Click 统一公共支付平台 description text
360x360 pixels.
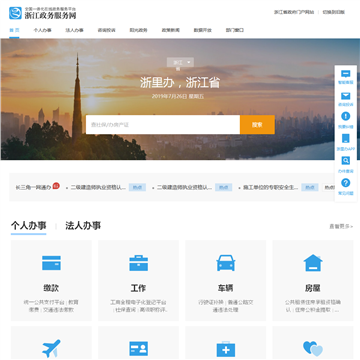[x=44, y=303]
